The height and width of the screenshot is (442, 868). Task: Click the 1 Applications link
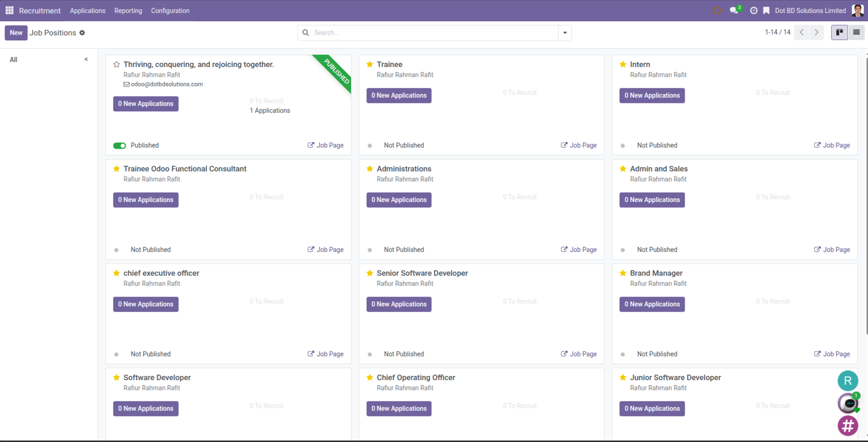point(270,110)
